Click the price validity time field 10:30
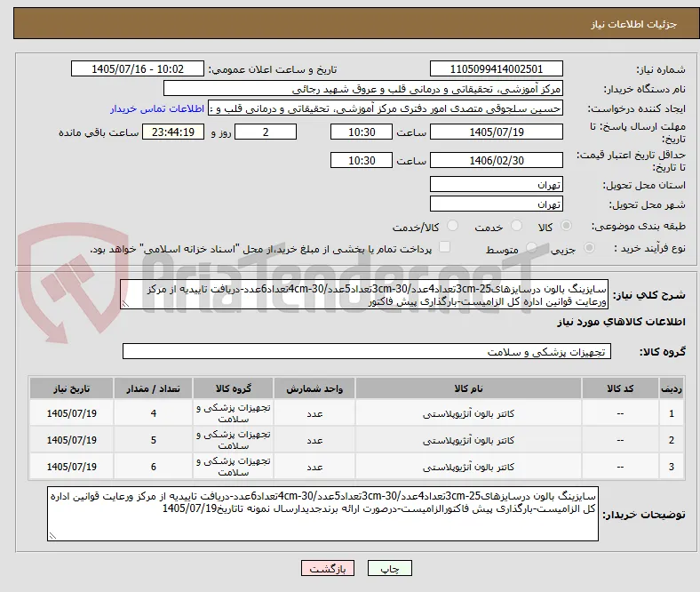Screen dimensions: 700x592 click(362, 160)
